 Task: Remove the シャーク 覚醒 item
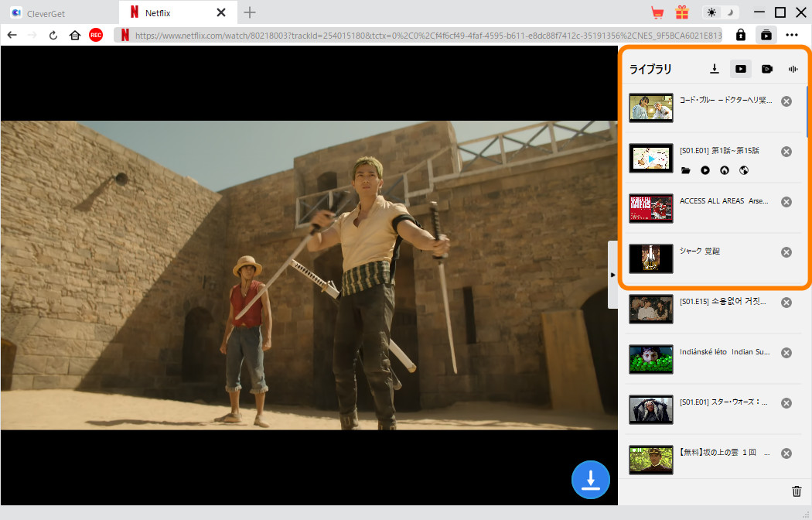pyautogui.click(x=786, y=252)
